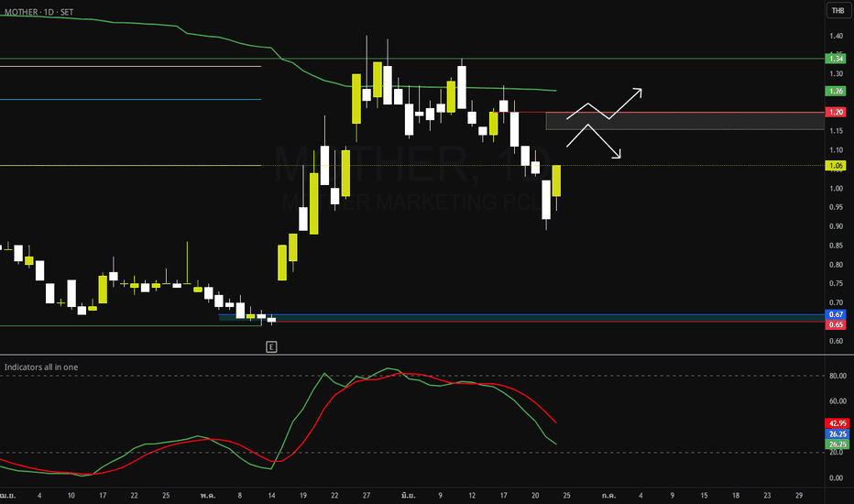Click the yellow 1.06 current price label
Screen dimensions: 854x504
pos(836,166)
